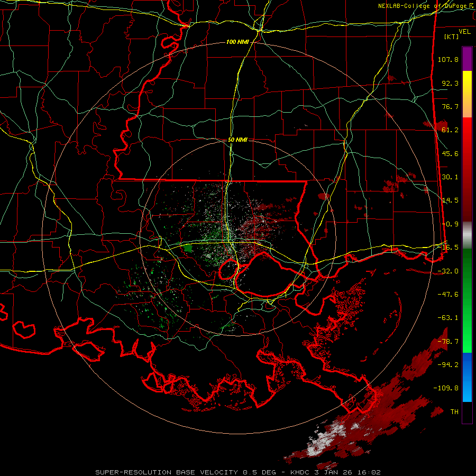Screen dimensions: 476x476
Task: Click the 76.7 velocity scale value
Action: 450,106
